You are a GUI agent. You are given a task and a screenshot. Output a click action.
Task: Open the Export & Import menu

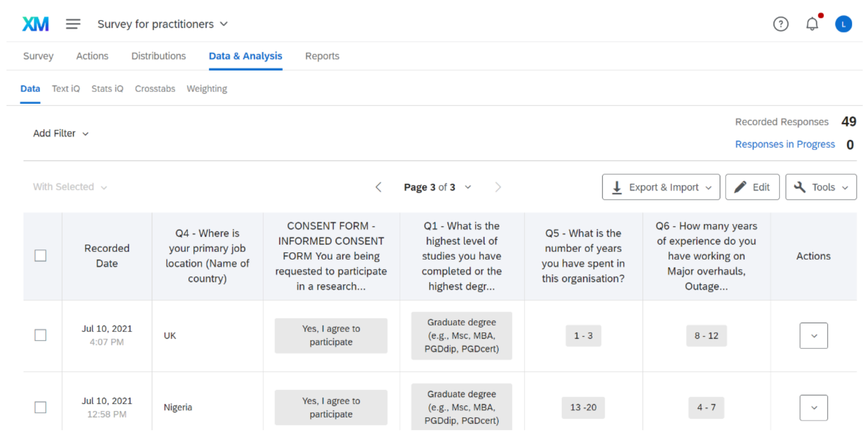pyautogui.click(x=661, y=187)
